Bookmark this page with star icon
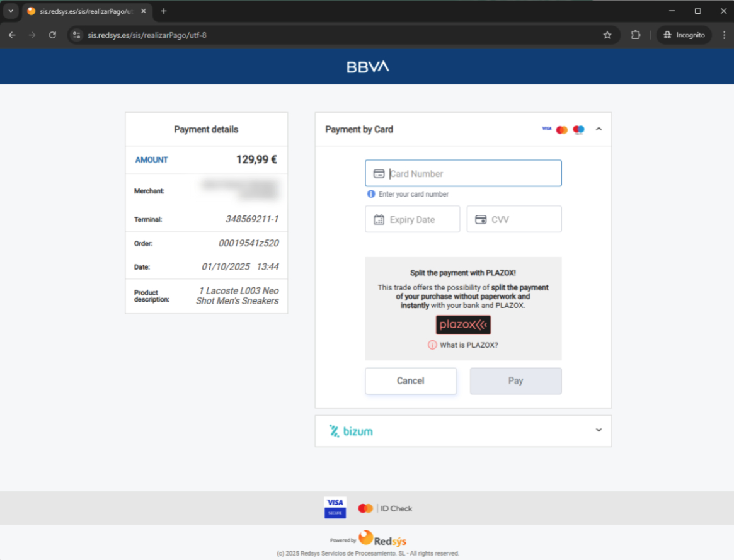This screenshot has width=734, height=560. pyautogui.click(x=607, y=35)
